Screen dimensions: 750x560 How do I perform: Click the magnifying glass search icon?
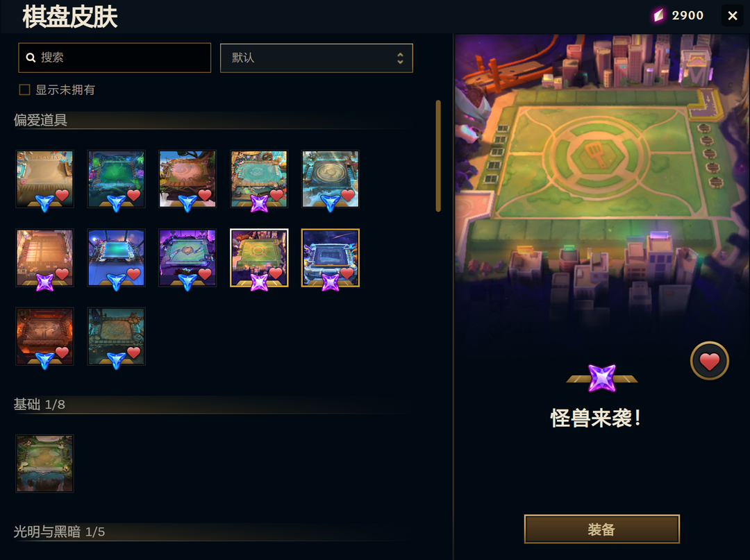pyautogui.click(x=31, y=58)
